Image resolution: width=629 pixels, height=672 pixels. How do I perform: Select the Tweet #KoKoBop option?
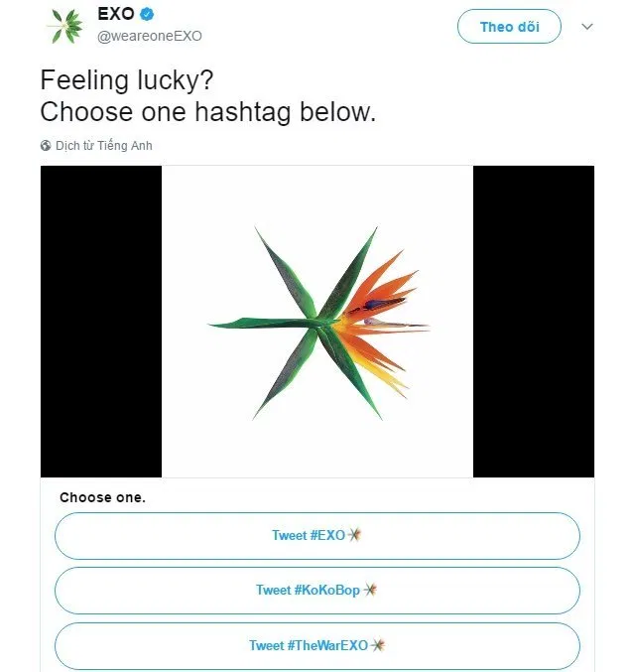[x=316, y=591]
